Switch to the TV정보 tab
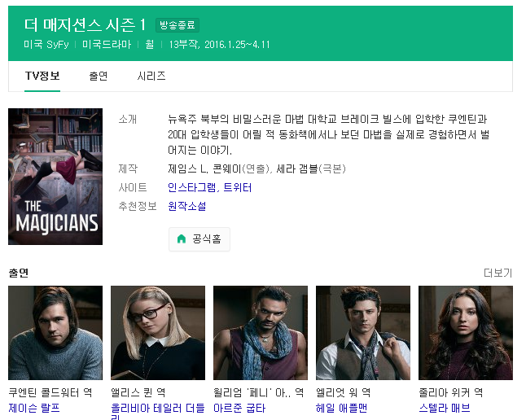This screenshot has height=420, width=526. point(42,76)
